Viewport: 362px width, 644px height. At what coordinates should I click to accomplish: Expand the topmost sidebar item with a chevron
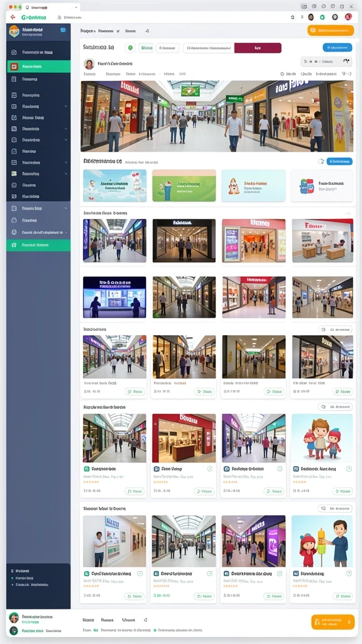(38, 106)
